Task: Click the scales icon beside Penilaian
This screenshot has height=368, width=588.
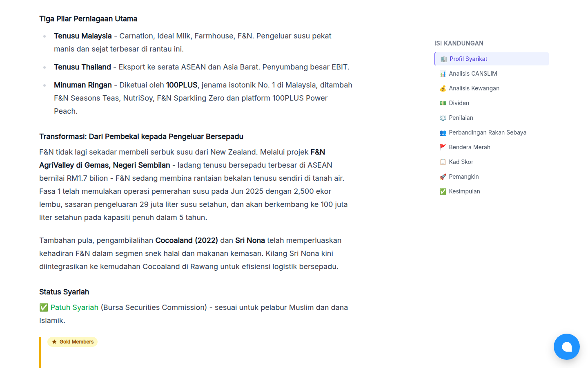Action: (443, 118)
